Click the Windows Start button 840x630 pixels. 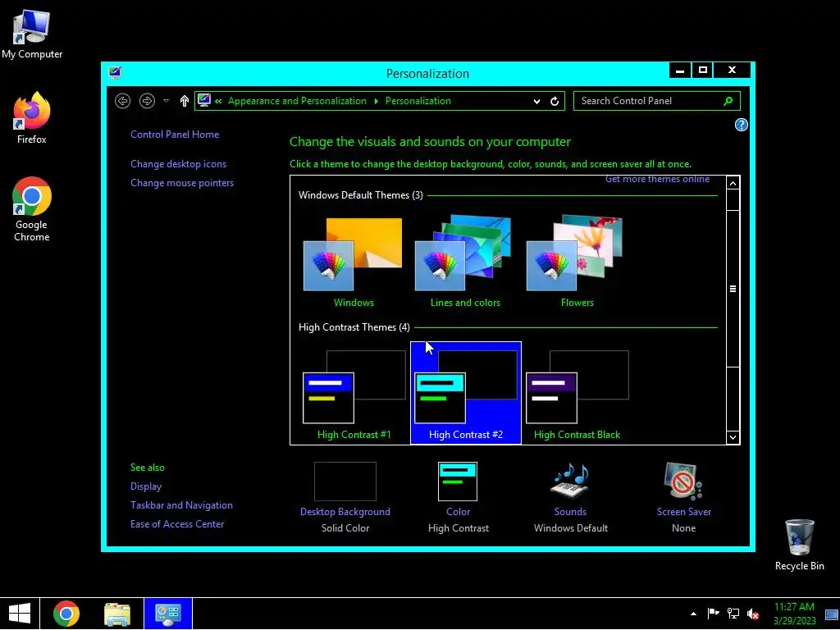(x=20, y=614)
